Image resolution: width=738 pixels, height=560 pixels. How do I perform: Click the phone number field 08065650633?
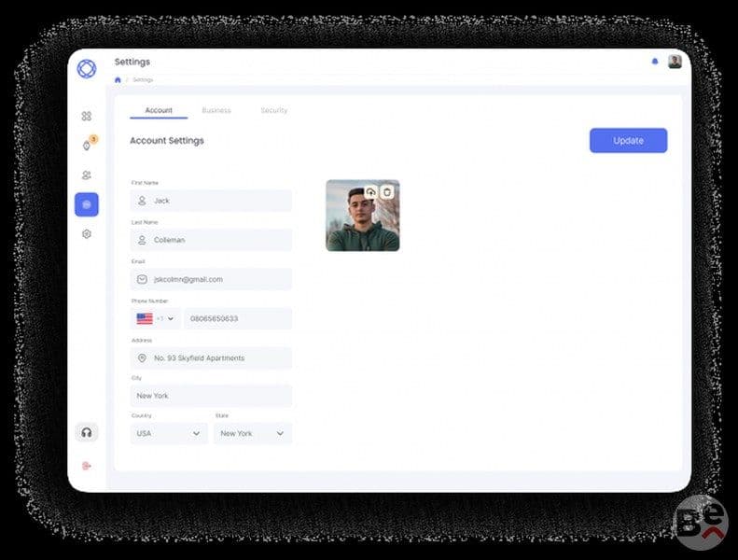point(238,318)
